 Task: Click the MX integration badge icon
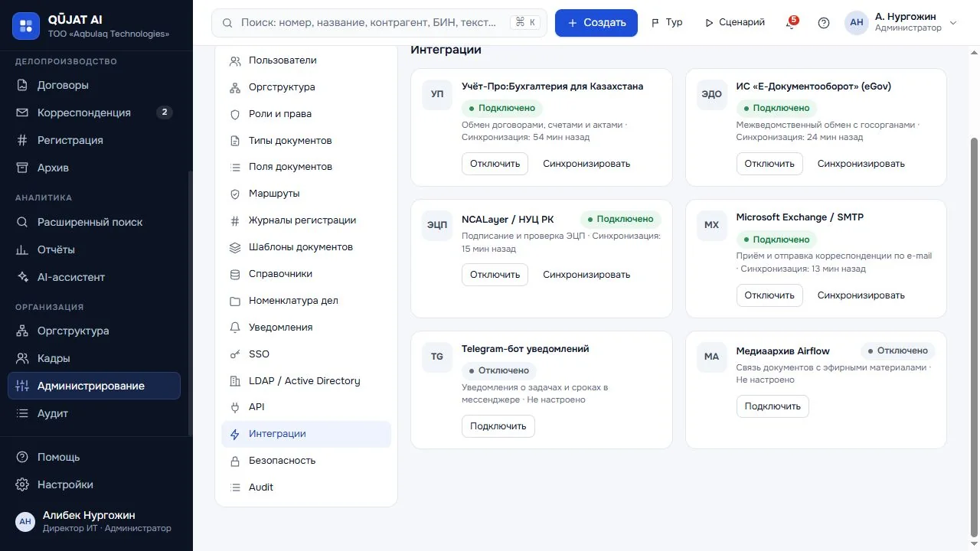(712, 226)
